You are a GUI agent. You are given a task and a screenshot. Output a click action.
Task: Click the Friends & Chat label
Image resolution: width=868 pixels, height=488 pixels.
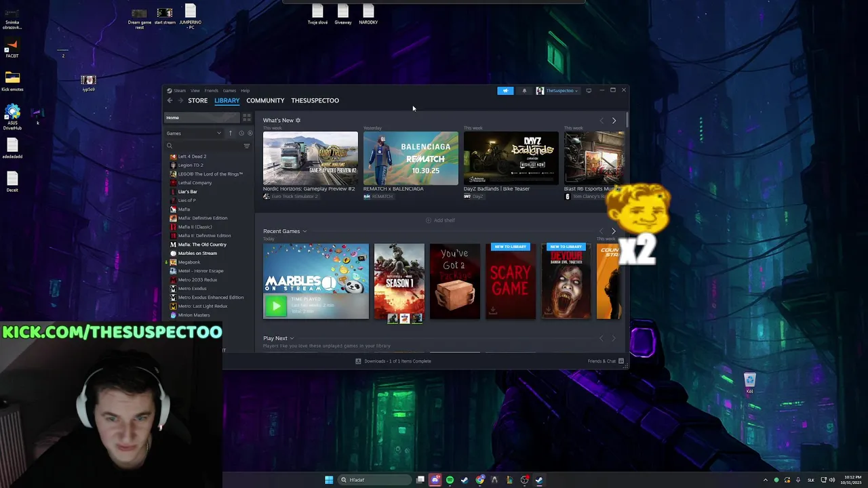click(601, 361)
